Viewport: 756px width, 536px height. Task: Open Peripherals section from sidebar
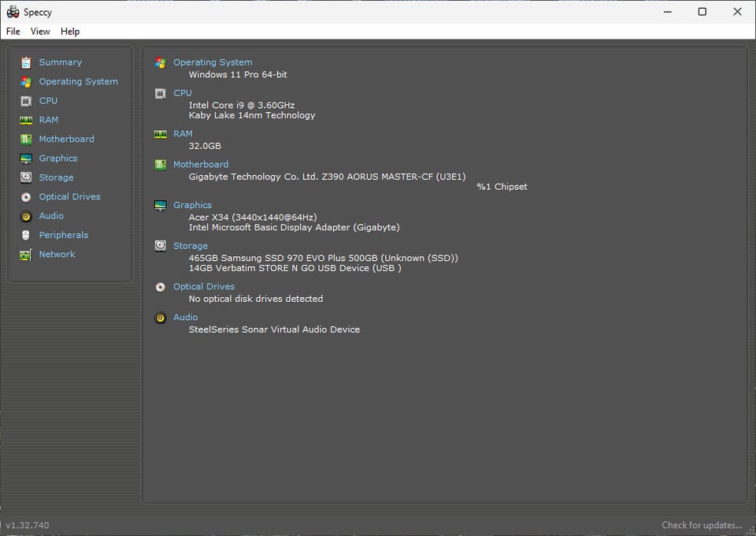click(x=64, y=235)
